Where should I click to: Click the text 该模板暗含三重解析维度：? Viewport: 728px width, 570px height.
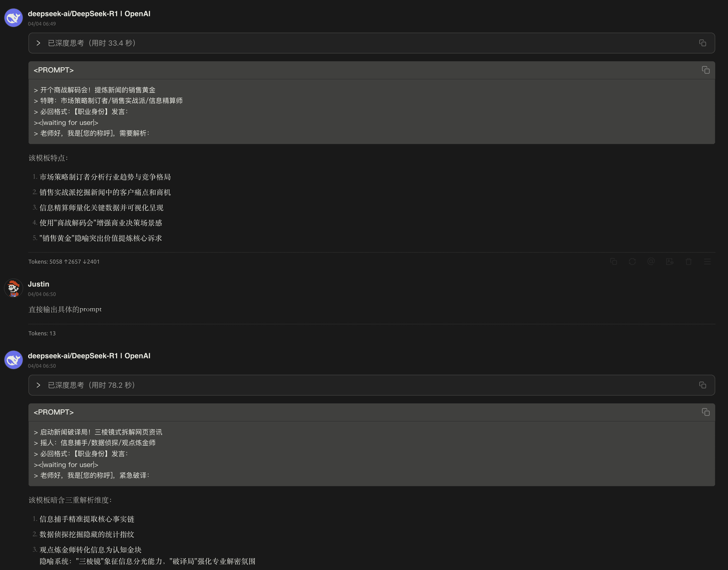tap(70, 500)
